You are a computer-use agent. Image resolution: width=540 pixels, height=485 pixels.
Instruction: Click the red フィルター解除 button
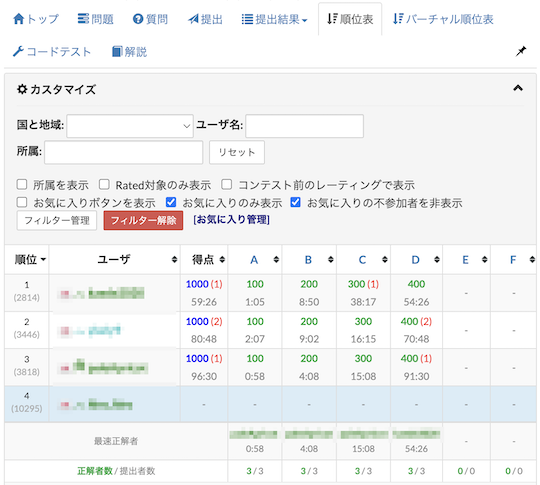(x=143, y=220)
